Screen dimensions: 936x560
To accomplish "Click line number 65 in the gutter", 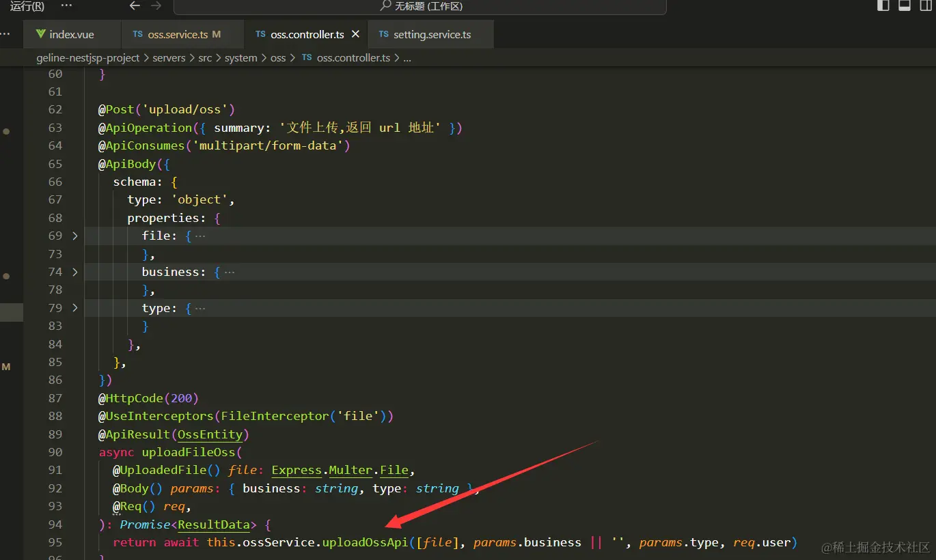I will pyautogui.click(x=55, y=164).
